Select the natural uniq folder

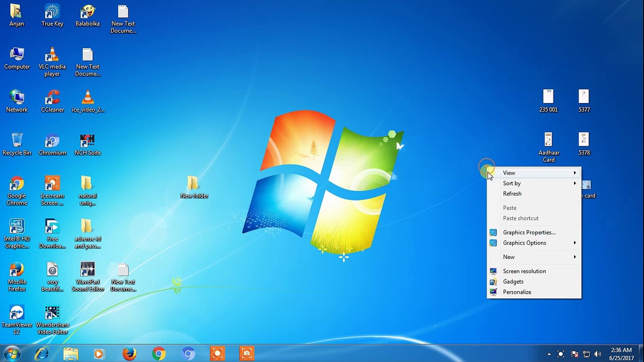[x=88, y=191]
